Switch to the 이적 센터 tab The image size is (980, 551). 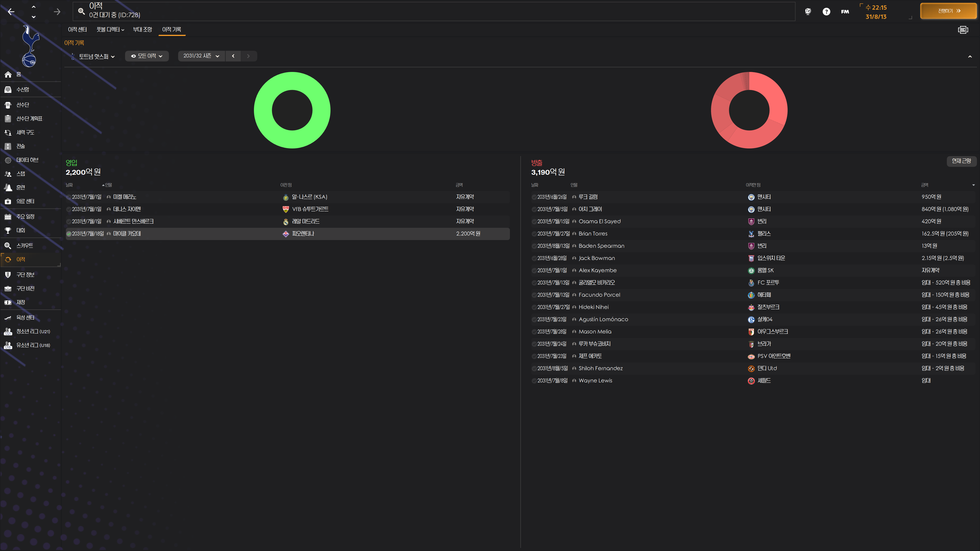tap(77, 29)
